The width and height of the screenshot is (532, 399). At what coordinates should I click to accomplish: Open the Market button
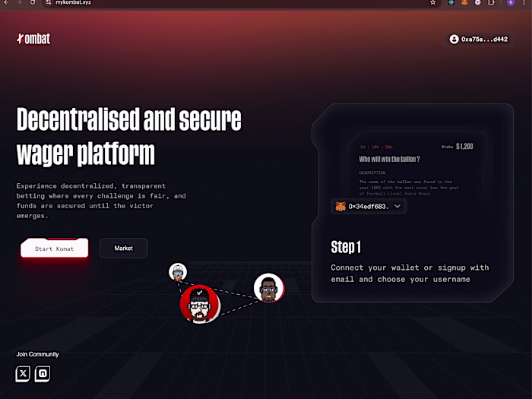click(x=123, y=248)
